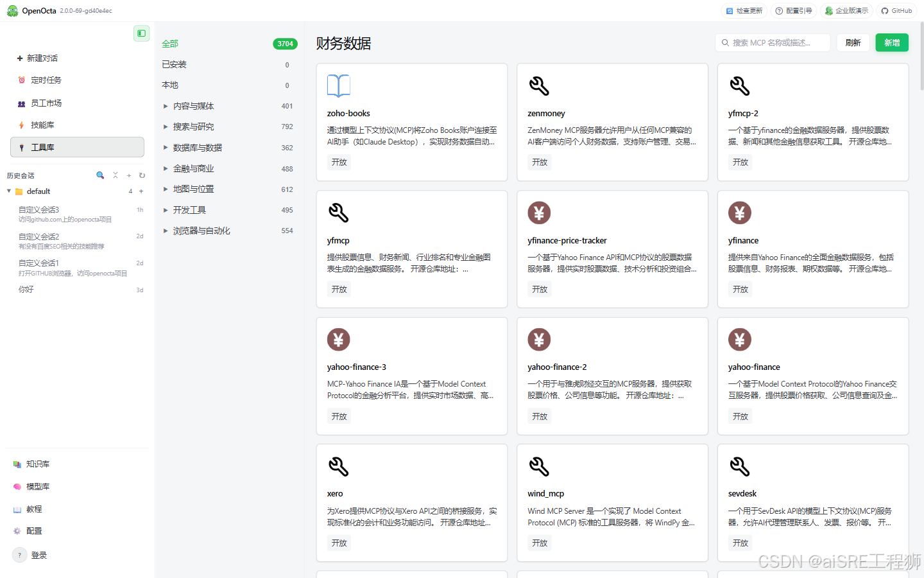
Task: Collapse the default folder tree
Action: coord(9,191)
